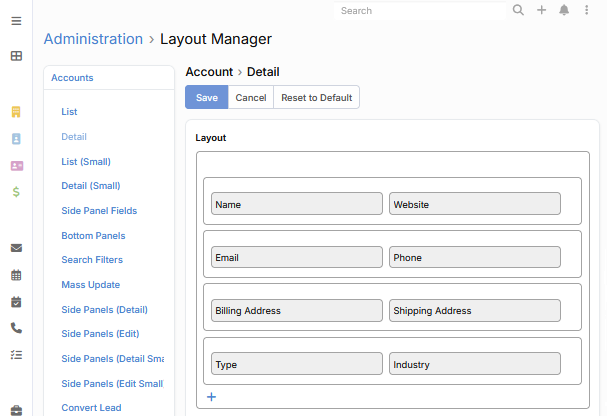Viewport: 607px width, 416px height.
Task: Click the Save button
Action: coord(207,97)
